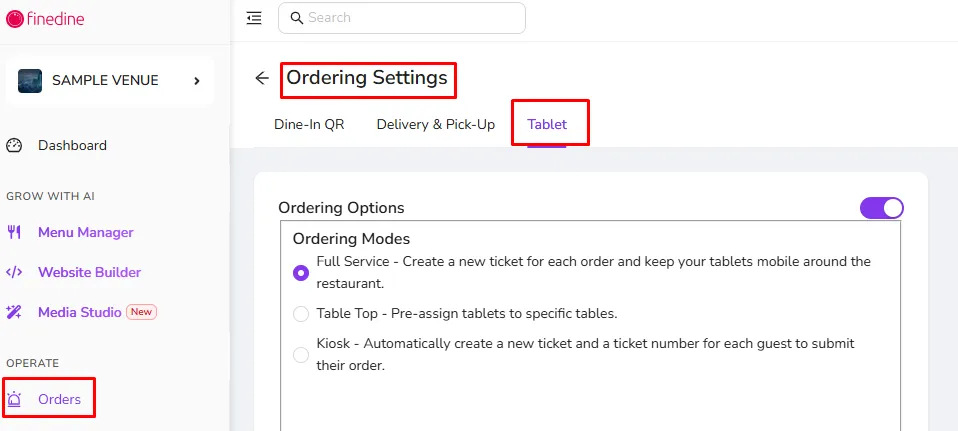
Task: Click the finedine logo icon
Action: tap(15, 19)
